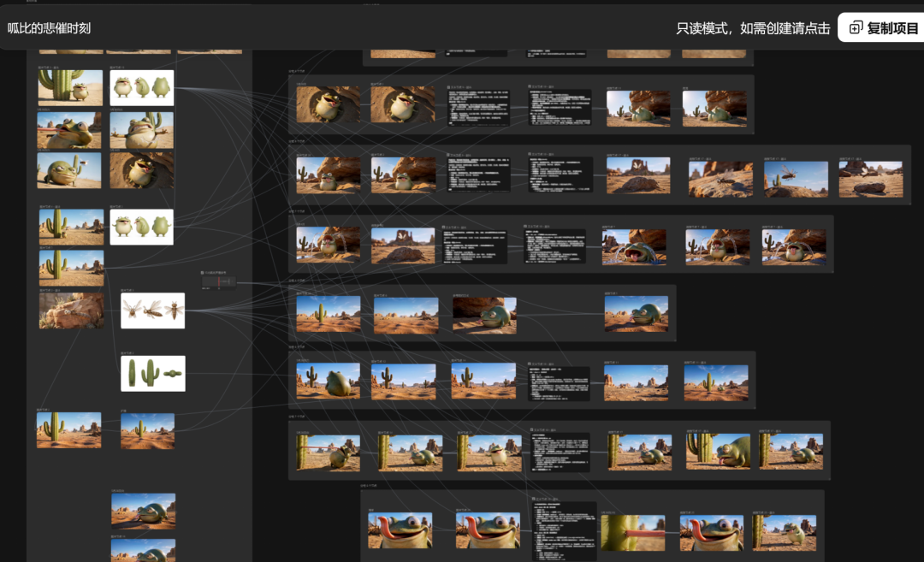Select the three-insect reference sheet node
This screenshot has width=924, height=562.
(x=152, y=311)
